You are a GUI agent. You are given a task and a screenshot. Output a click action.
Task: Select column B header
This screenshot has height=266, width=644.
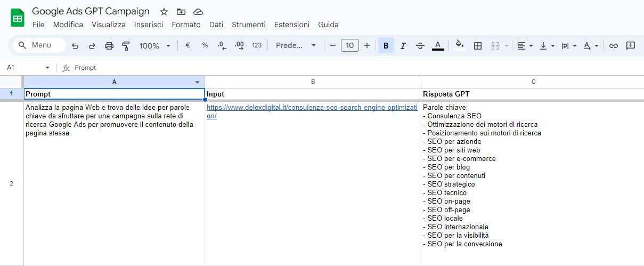313,82
